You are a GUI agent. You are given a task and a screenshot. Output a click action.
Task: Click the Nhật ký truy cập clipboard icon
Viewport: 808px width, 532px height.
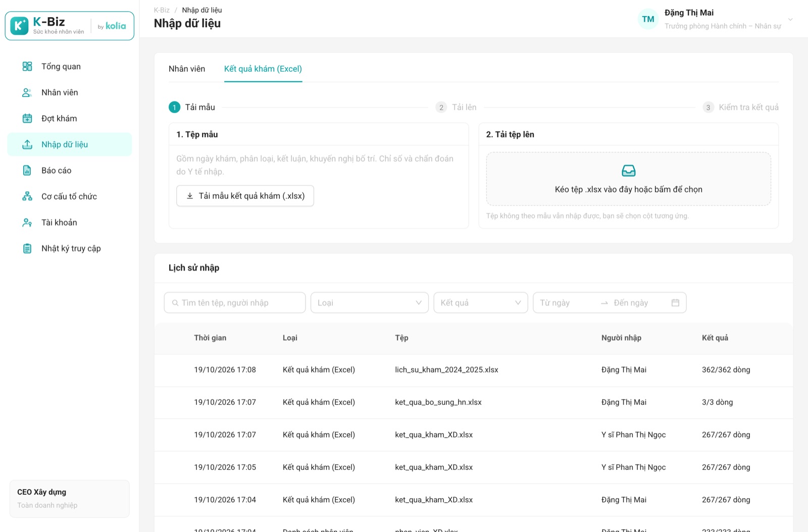(x=27, y=248)
